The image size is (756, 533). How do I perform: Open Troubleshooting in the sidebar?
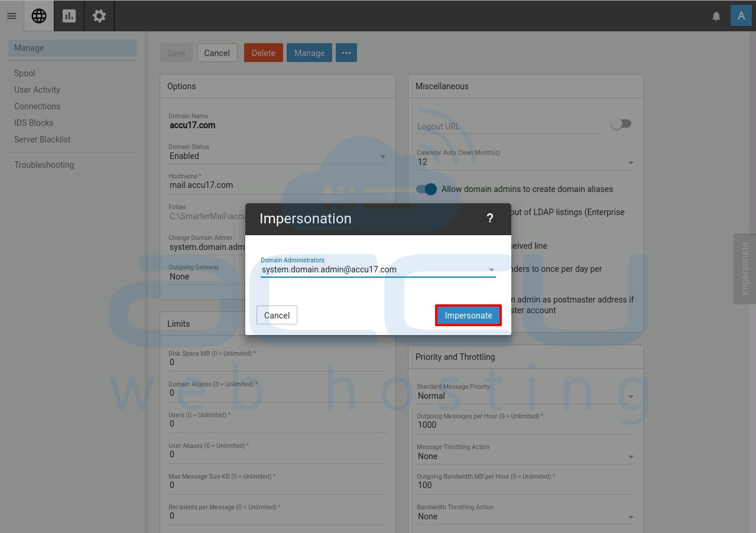click(44, 165)
